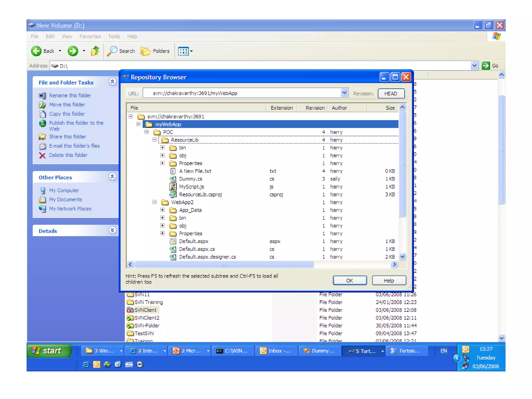Click the green Forward arrow icon
This screenshot has width=532, height=399.
[73, 51]
